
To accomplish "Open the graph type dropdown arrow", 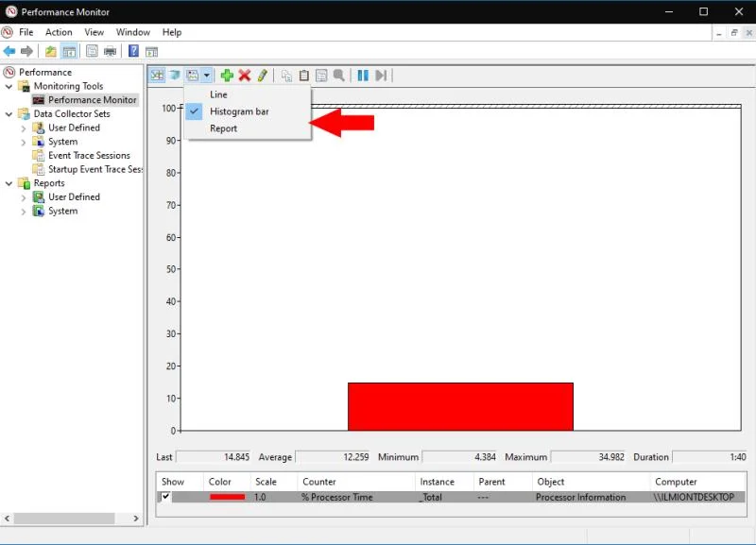I will pos(206,76).
